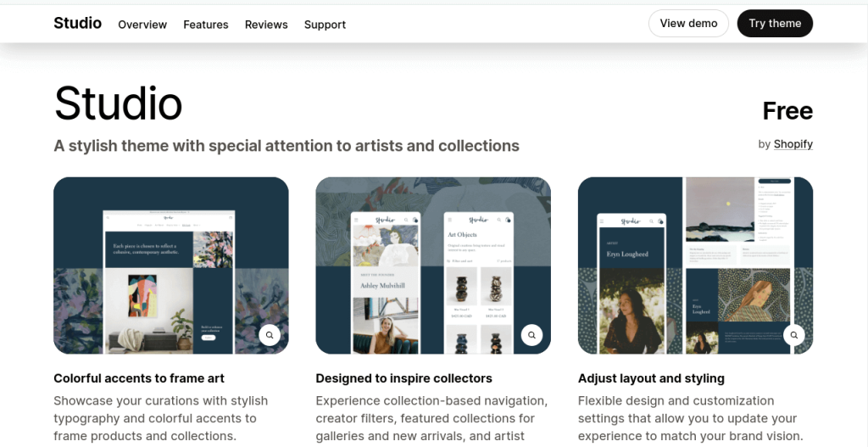This screenshot has width=868, height=447.
Task: Click the magnifier icon on the Adjust layout image
Action: 794,335
